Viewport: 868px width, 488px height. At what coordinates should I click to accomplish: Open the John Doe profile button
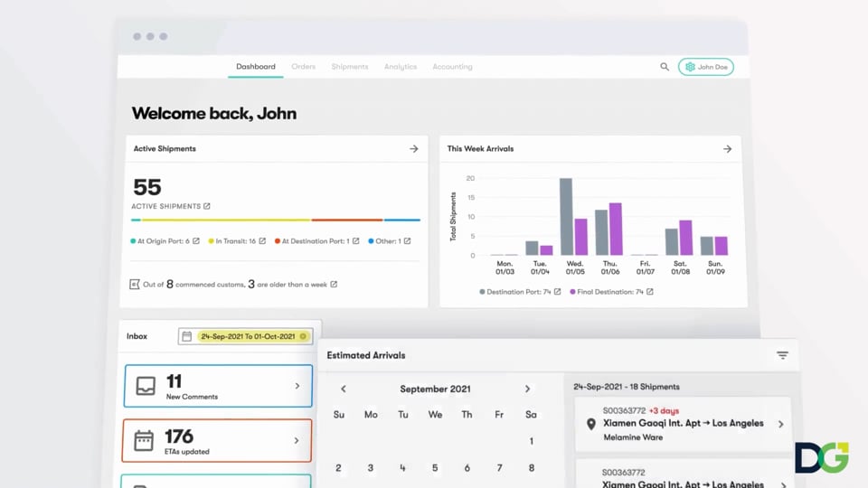coord(706,67)
